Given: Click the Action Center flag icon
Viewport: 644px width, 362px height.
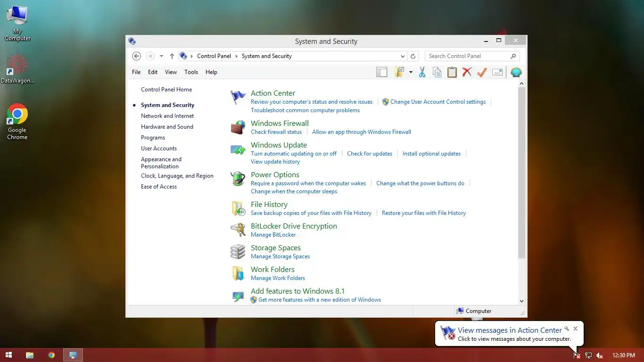Looking at the screenshot, I should tap(238, 97).
